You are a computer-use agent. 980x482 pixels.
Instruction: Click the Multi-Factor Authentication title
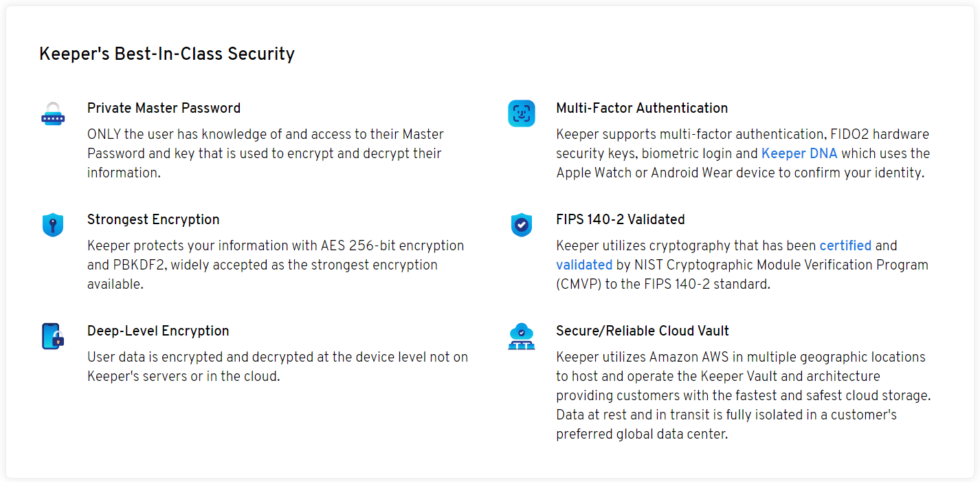(x=642, y=108)
